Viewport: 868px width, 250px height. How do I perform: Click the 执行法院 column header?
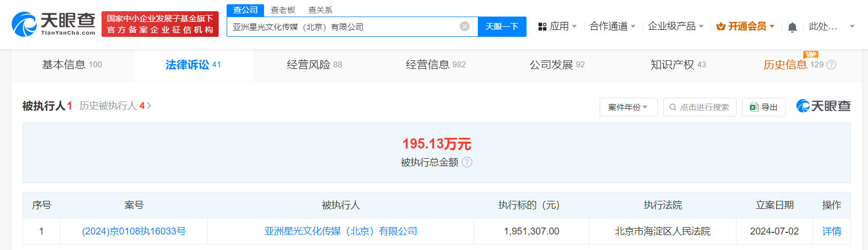pyautogui.click(x=663, y=205)
